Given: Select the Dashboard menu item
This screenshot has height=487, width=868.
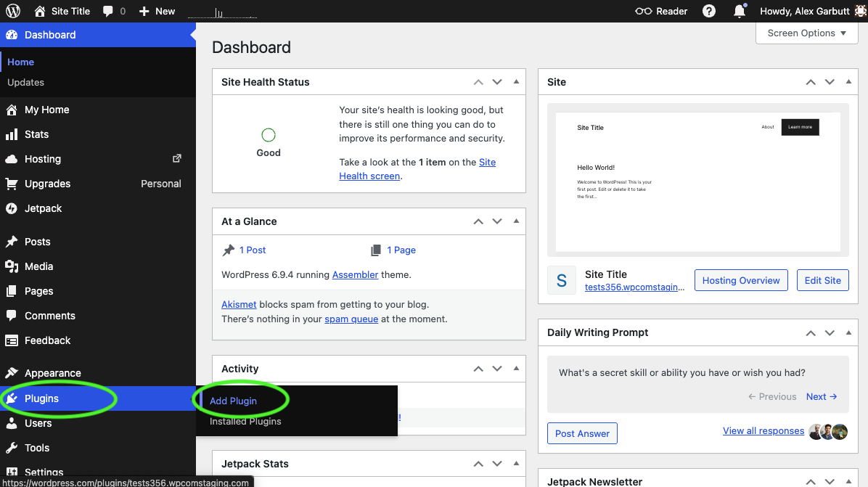Looking at the screenshot, I should click(98, 35).
